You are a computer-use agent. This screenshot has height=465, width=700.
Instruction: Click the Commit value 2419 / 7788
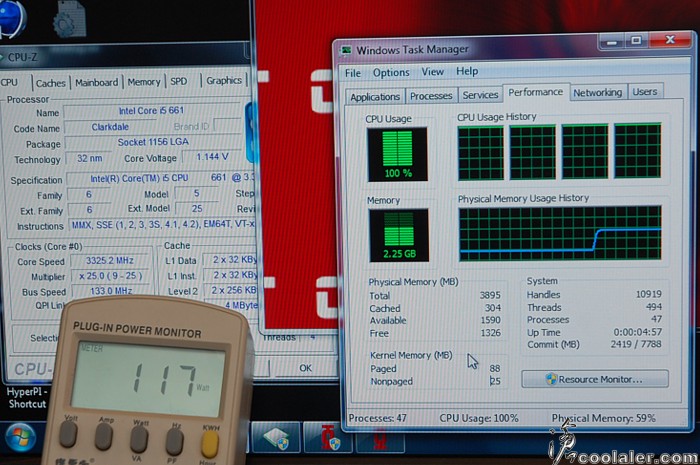click(636, 344)
